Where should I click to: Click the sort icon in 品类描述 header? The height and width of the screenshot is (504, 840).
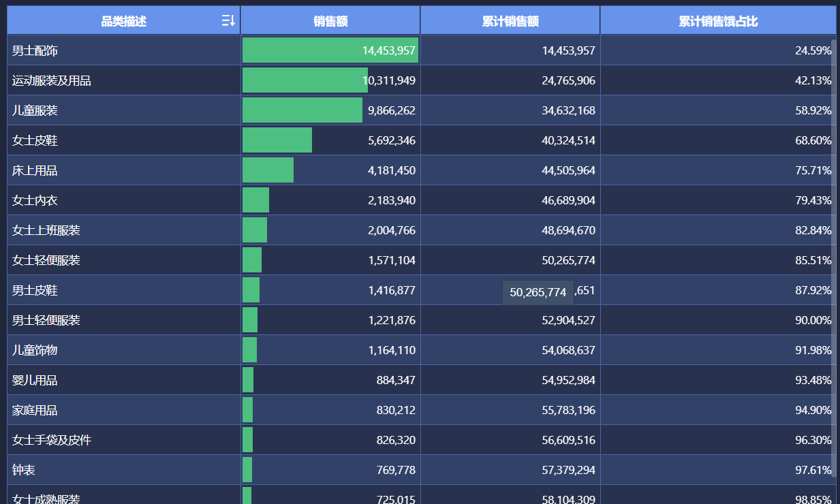click(x=228, y=21)
